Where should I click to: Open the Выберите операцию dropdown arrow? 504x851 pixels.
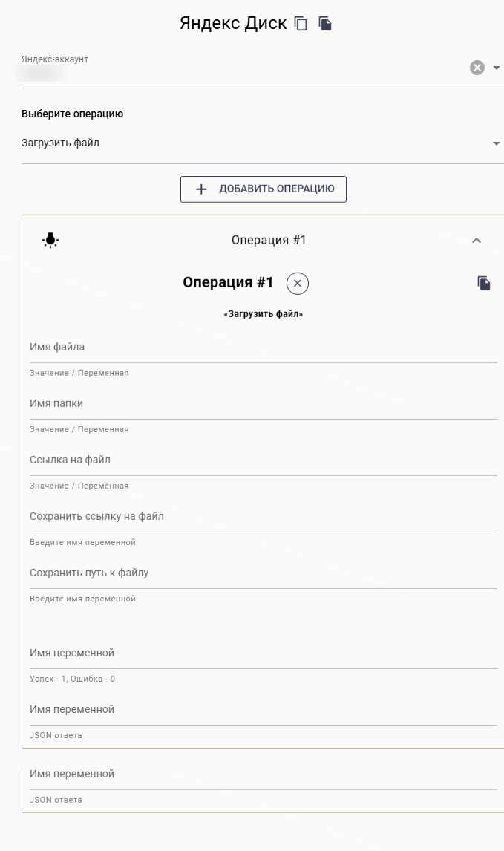coord(496,143)
